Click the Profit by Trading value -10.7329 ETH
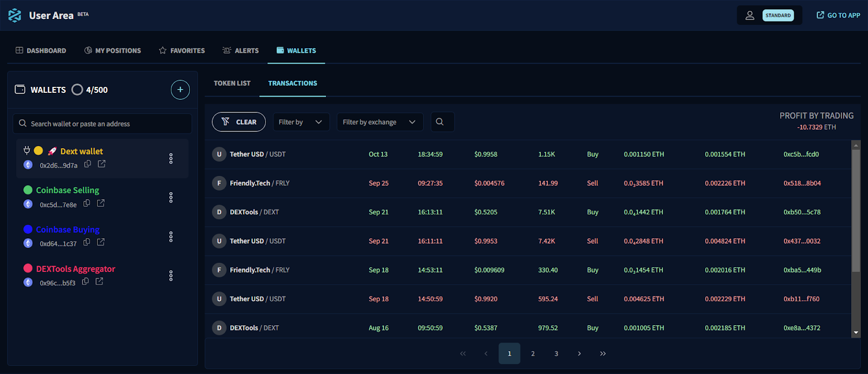This screenshot has height=374, width=868. pos(816,127)
